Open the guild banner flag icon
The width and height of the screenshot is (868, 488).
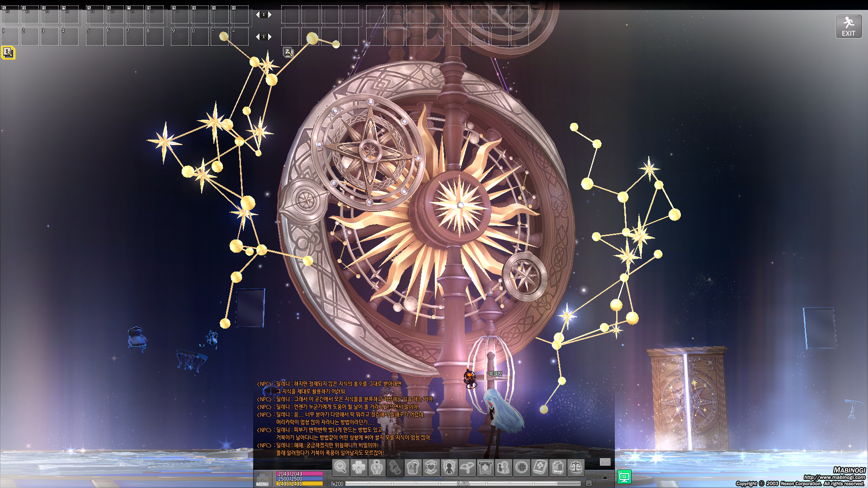(x=485, y=468)
